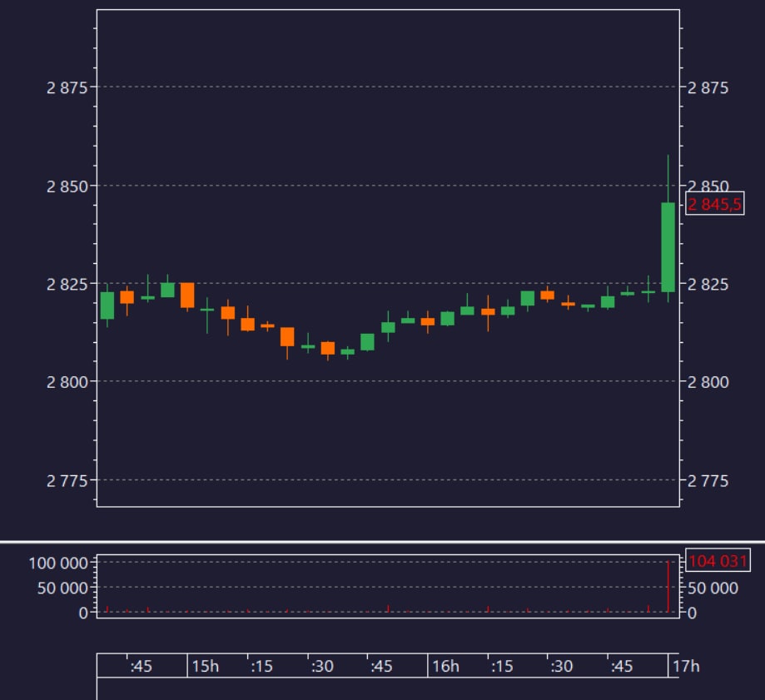This screenshot has height=700, width=765.
Task: Click the left axis 2 775 price label
Action: pos(67,481)
